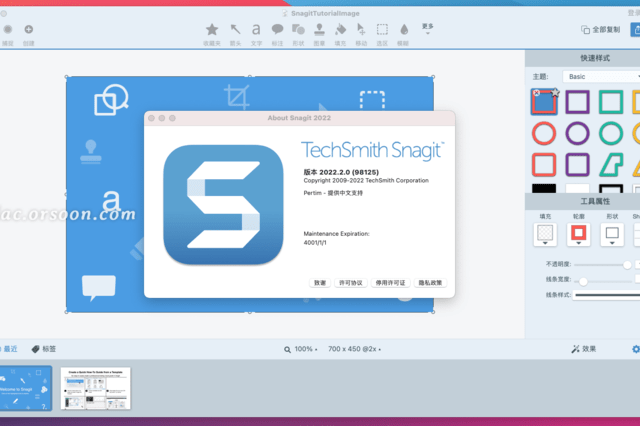Select the Selection (选区) marquee tool
This screenshot has width=640, height=426.
[x=382, y=29]
